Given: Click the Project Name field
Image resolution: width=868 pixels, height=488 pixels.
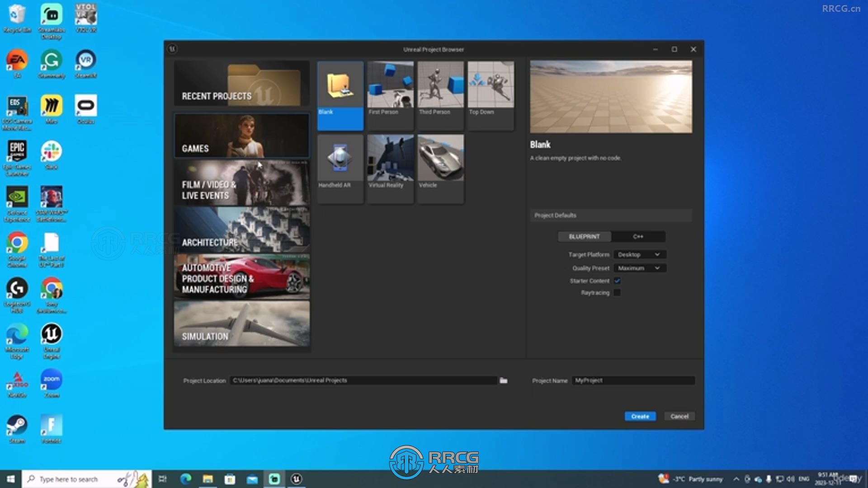Looking at the screenshot, I should 633,380.
